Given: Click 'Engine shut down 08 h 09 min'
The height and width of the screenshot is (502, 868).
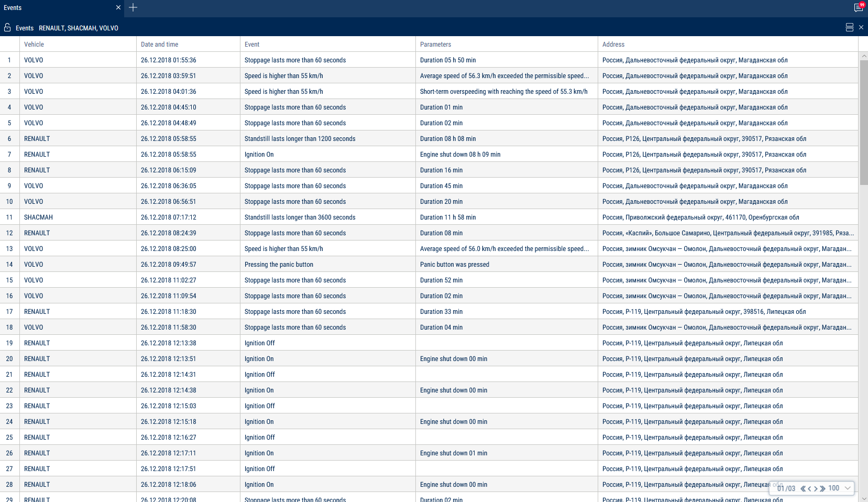Looking at the screenshot, I should 507,154.
